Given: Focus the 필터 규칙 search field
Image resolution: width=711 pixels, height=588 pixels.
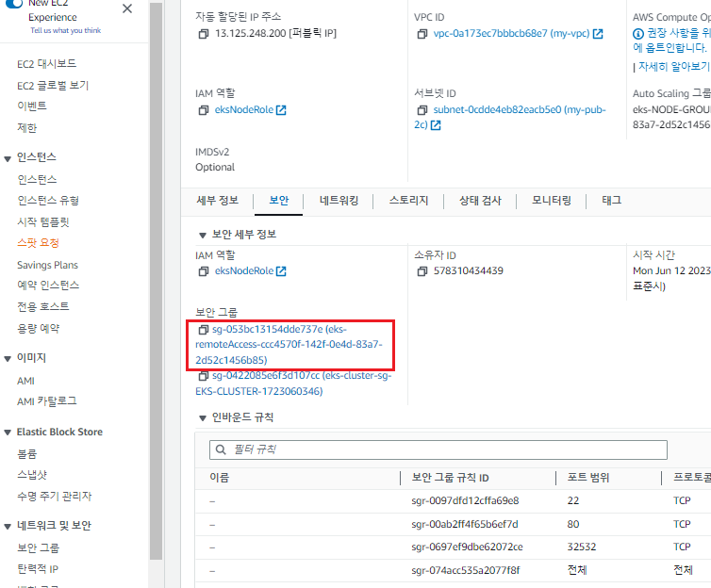Looking at the screenshot, I should [438, 449].
